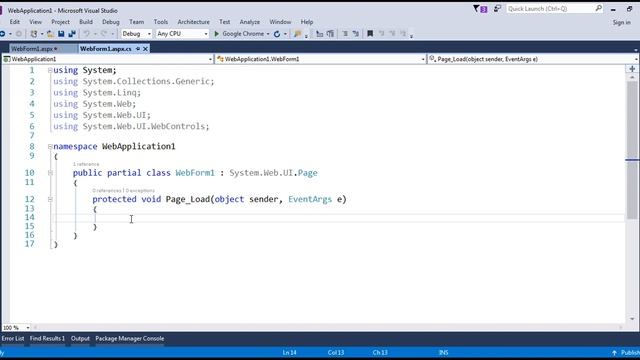
Task: Open the Debug menu
Action: point(111,22)
